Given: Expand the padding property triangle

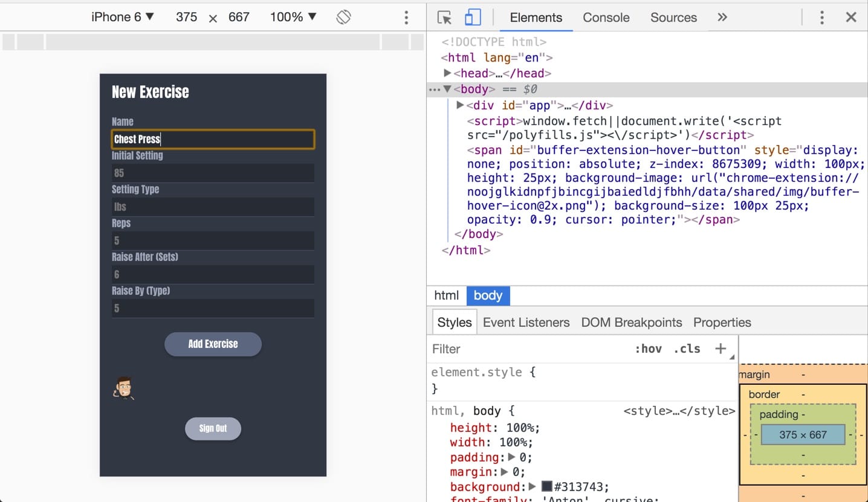Looking at the screenshot, I should coord(512,457).
